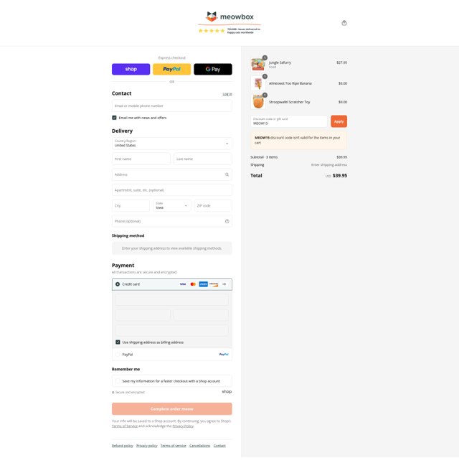This screenshot has width=459, height=476.
Task: Click the American Express card icon
Action: [x=203, y=284]
